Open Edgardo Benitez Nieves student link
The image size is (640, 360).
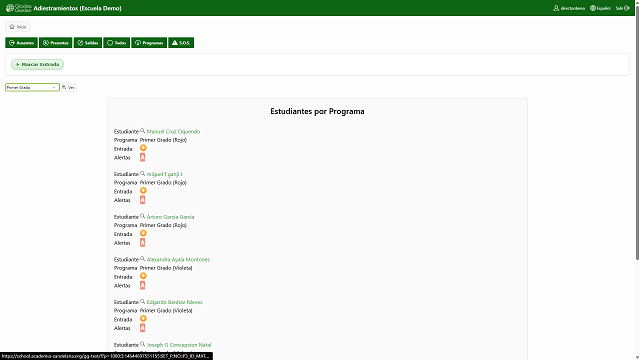174,302
